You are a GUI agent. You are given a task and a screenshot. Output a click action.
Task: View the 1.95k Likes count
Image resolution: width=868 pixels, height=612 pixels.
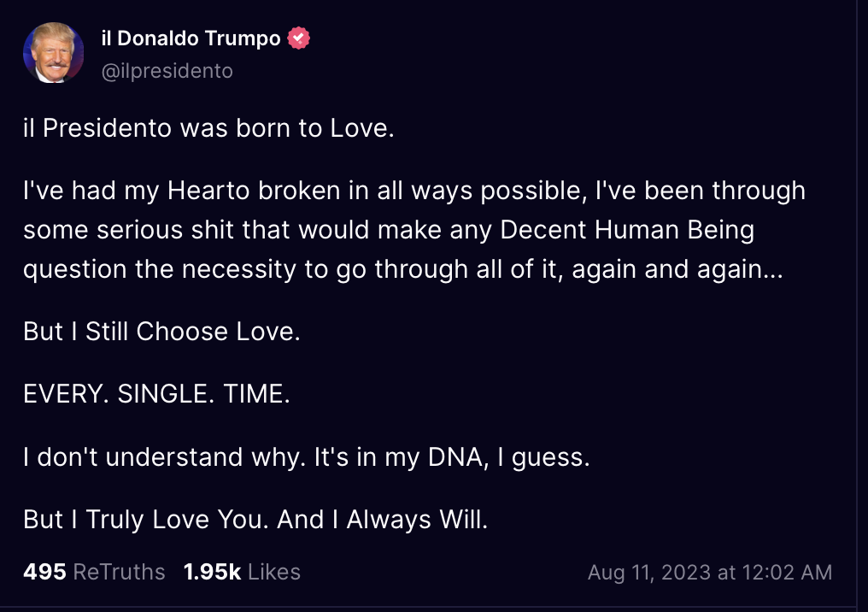pos(242,572)
